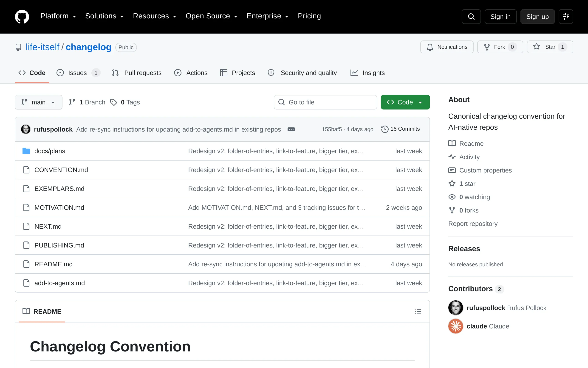Image resolution: width=588 pixels, height=368 pixels.
Task: Click the file icon beside add-to-agents.md
Action: click(x=26, y=283)
